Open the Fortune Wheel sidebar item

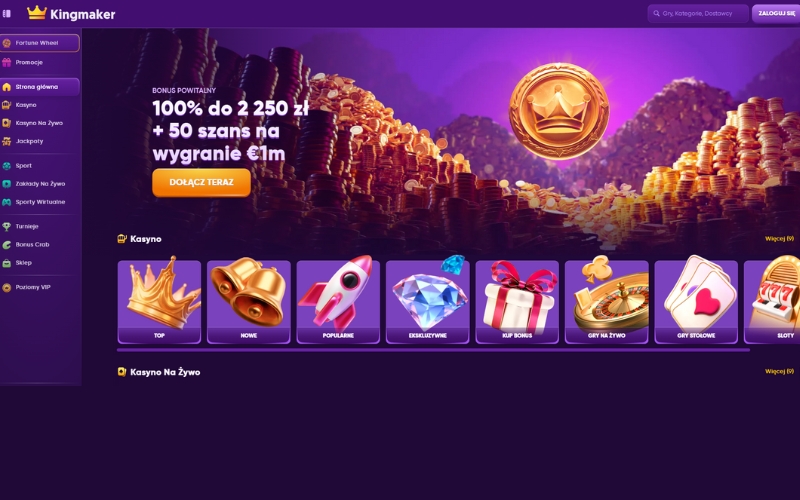point(40,43)
